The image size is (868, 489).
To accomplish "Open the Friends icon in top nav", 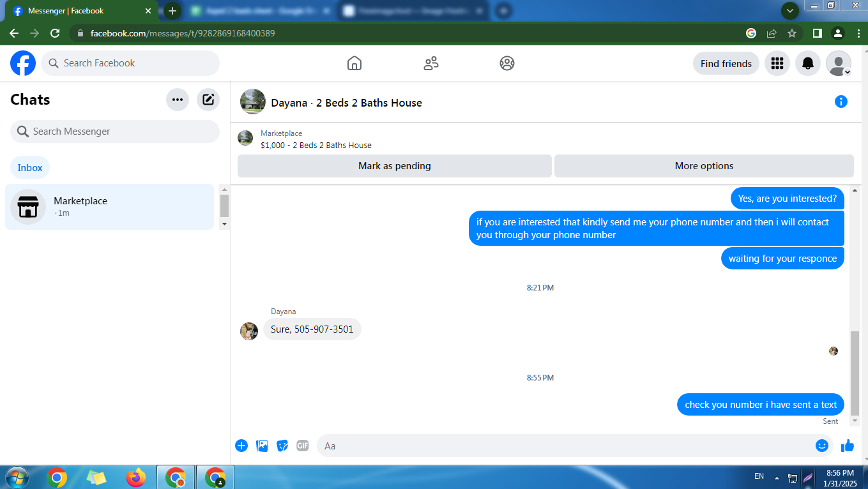I will (x=431, y=63).
